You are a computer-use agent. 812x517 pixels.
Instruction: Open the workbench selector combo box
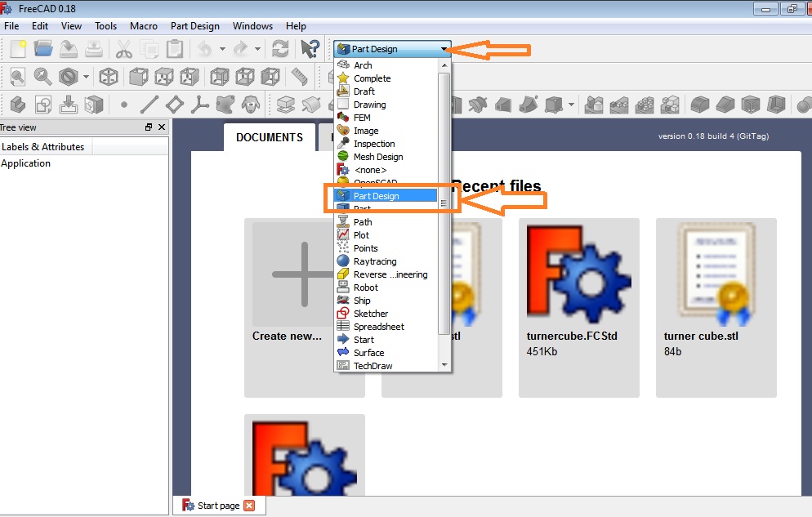tap(392, 49)
